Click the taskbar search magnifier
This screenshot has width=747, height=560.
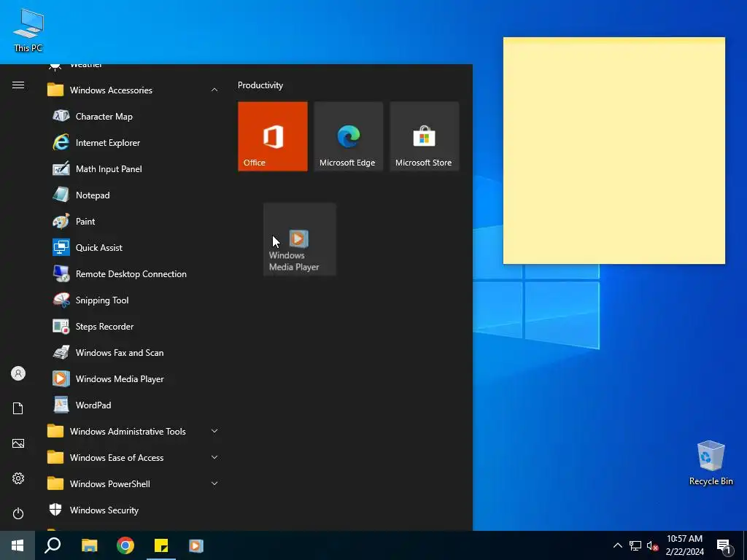click(53, 545)
